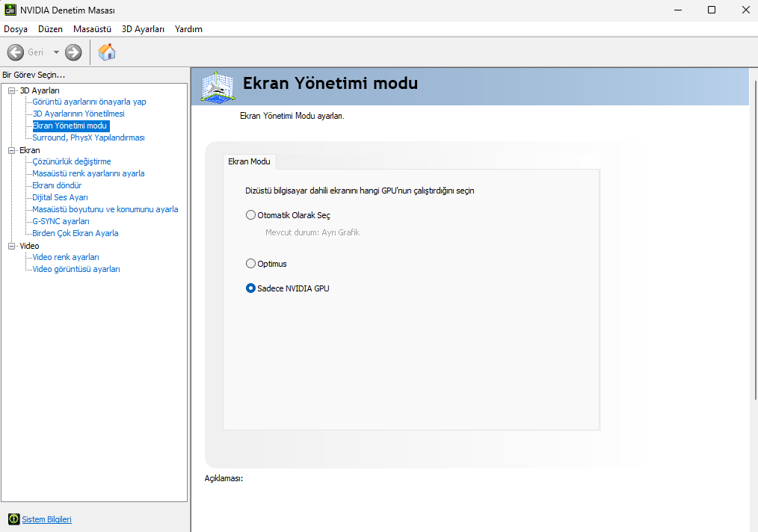Click the Video tree category label
Viewport: 758px width, 532px height.
tap(29, 246)
